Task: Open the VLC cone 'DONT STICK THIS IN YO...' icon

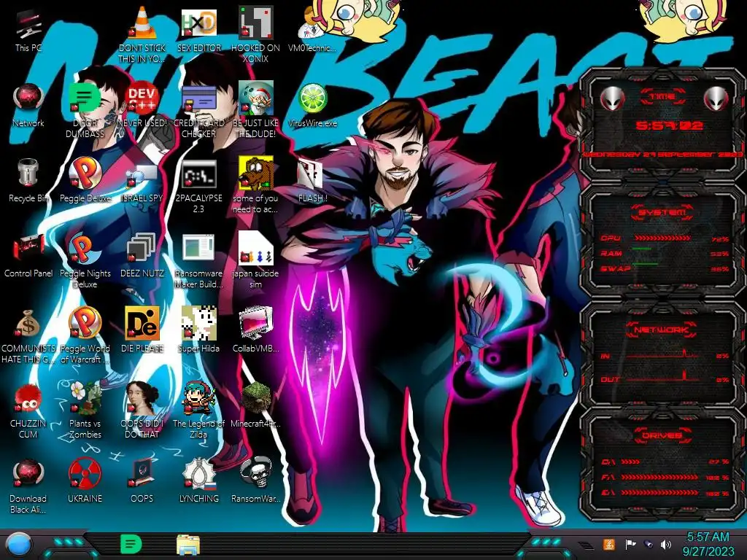Action: [142, 34]
